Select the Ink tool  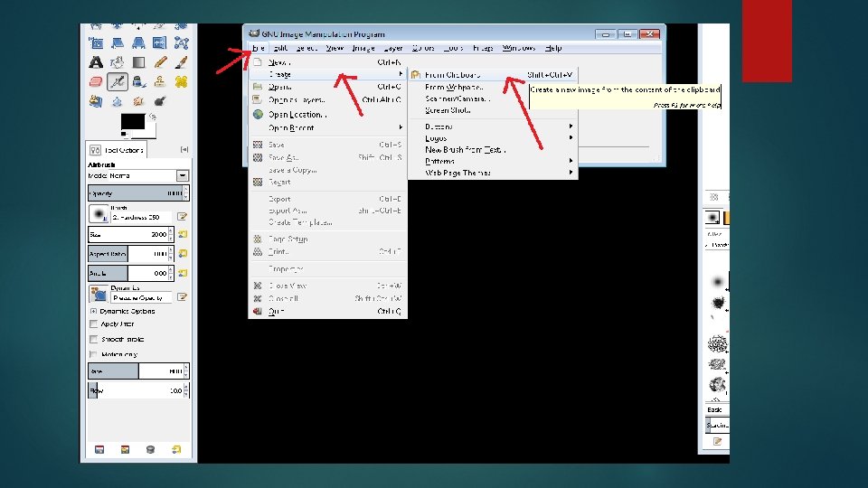(138, 82)
